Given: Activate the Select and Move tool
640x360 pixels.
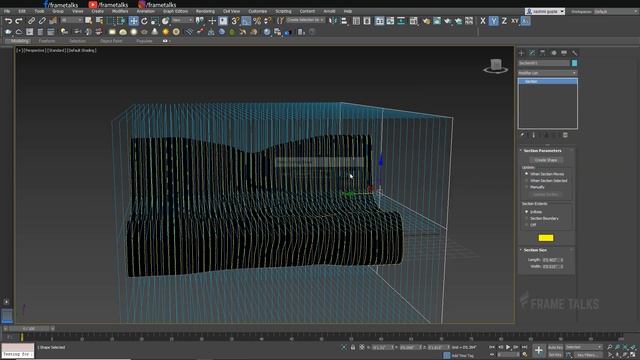Looking at the screenshot, I should click(x=133, y=21).
